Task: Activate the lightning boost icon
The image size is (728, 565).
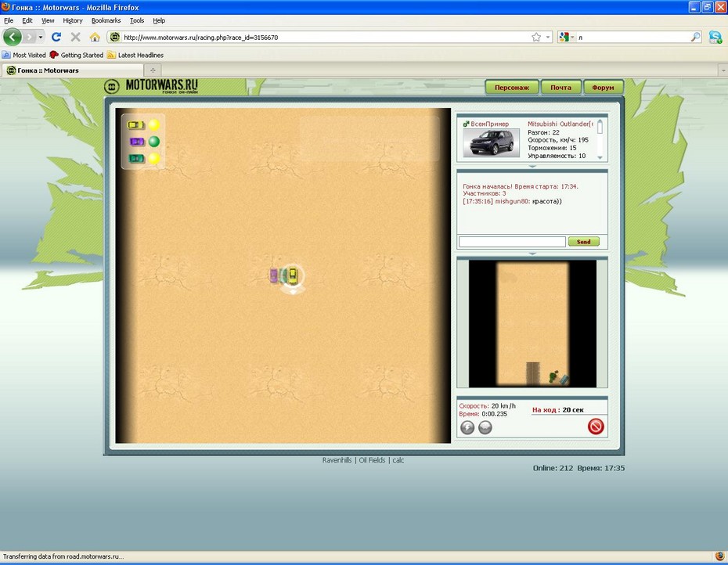Action: [x=467, y=427]
